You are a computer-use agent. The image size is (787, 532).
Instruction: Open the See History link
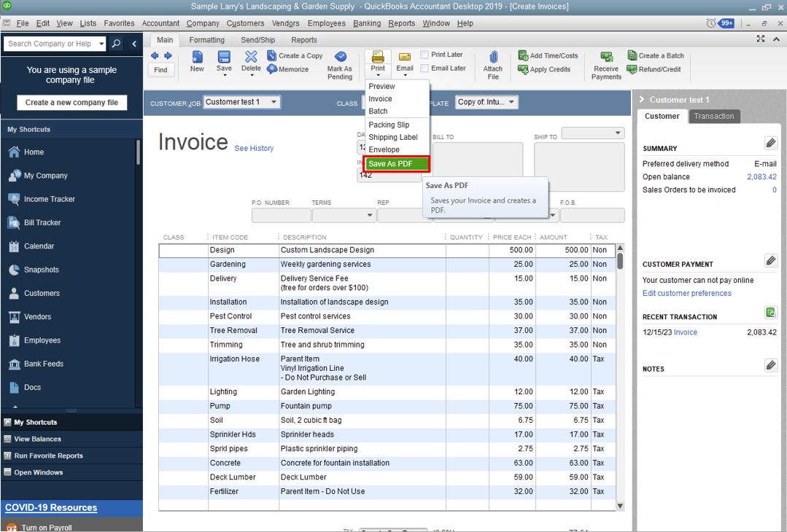pos(254,149)
